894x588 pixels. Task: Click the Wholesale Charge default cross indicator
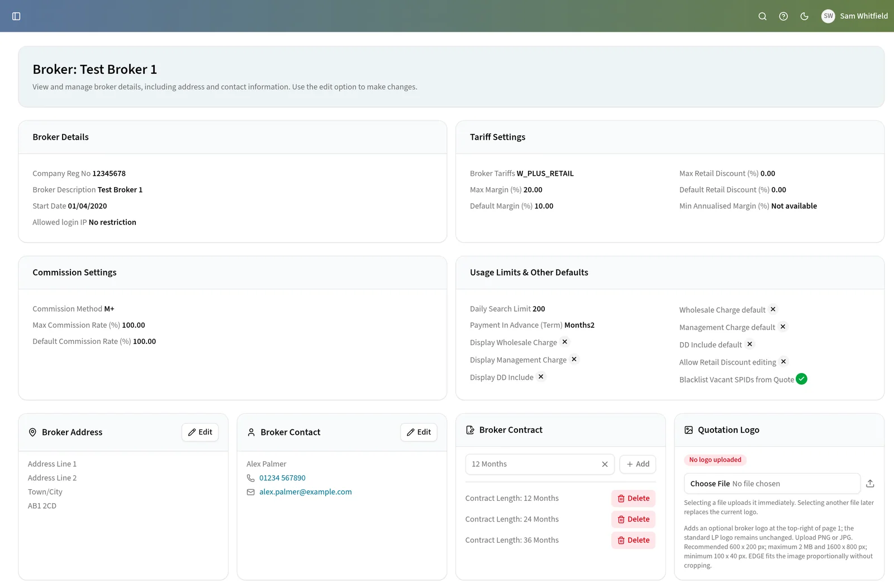(773, 309)
